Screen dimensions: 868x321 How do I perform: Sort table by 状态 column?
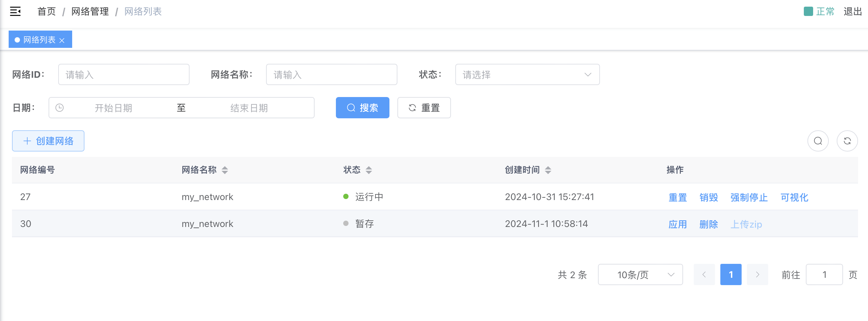pos(368,170)
